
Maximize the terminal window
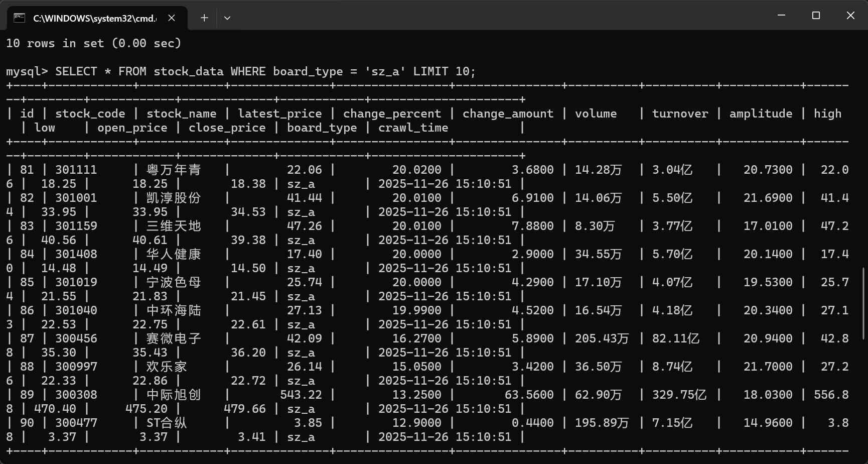coord(816,16)
